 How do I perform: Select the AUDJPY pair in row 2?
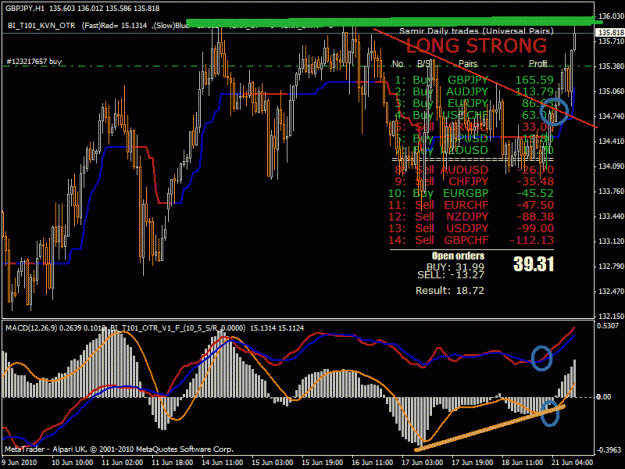[x=467, y=92]
